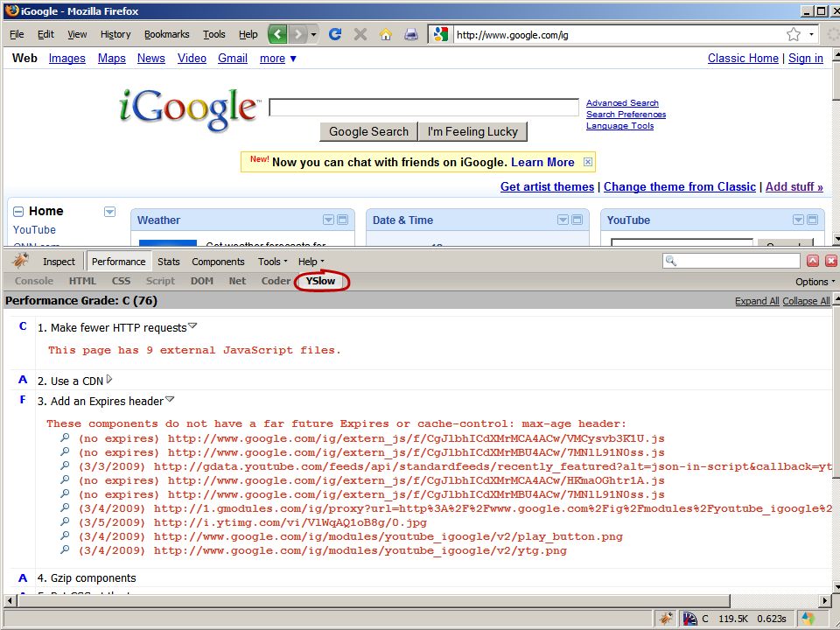Select the YSlow tab

[x=320, y=281]
